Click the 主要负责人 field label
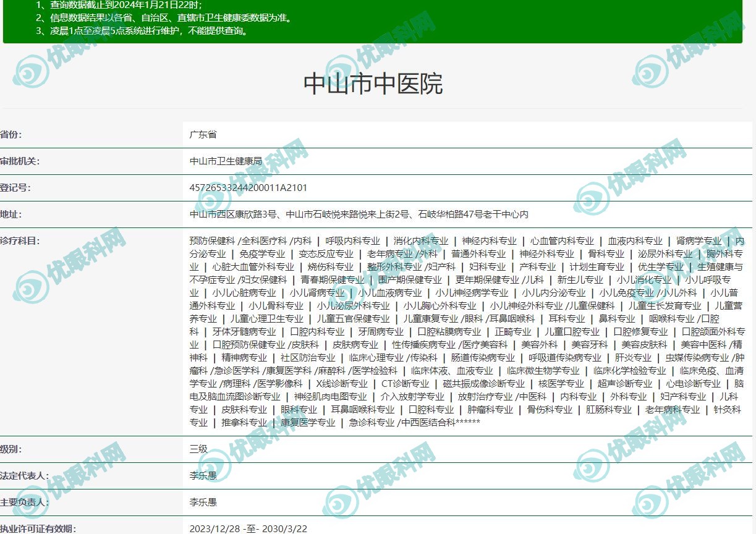756x534 pixels. tap(24, 502)
